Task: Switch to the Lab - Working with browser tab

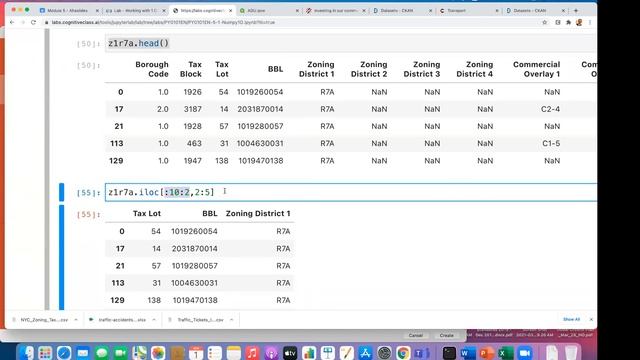Action: [x=135, y=11]
